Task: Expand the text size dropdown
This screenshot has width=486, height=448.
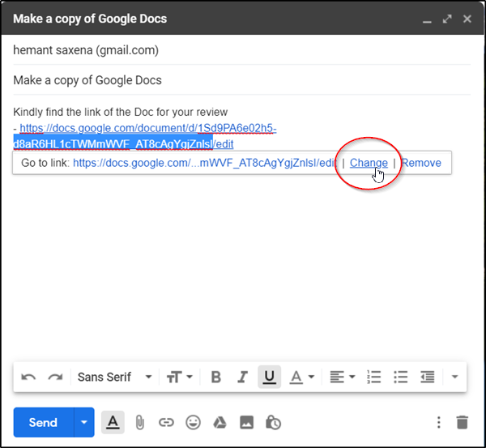Action: (x=180, y=377)
